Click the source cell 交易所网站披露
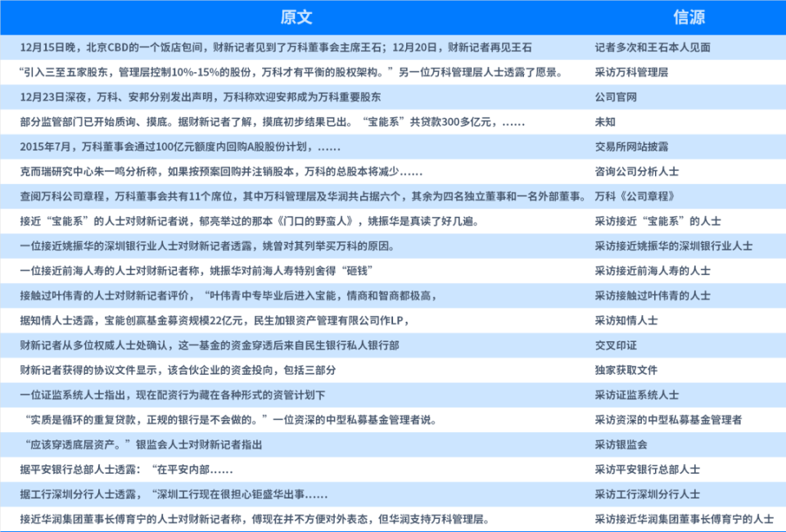This screenshot has width=786, height=532. point(631,147)
